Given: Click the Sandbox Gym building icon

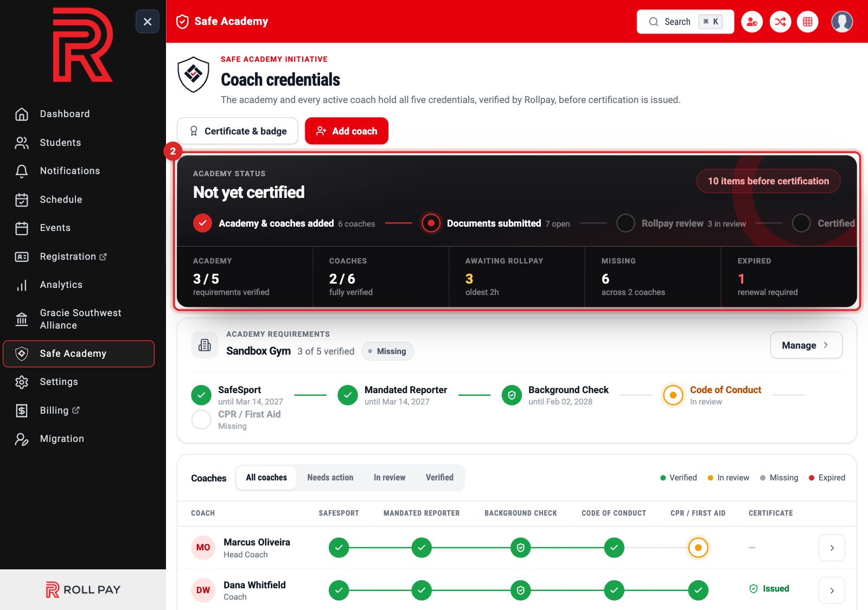Looking at the screenshot, I should (x=205, y=345).
